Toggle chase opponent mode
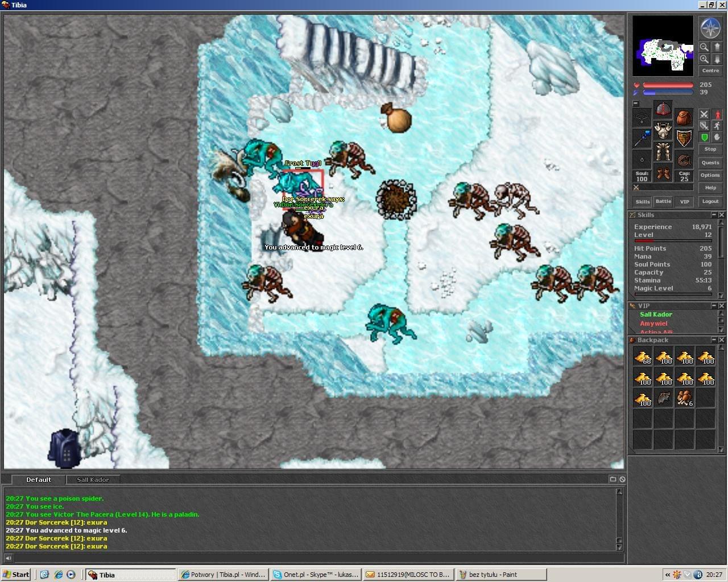The width and height of the screenshot is (728, 582). click(x=717, y=126)
